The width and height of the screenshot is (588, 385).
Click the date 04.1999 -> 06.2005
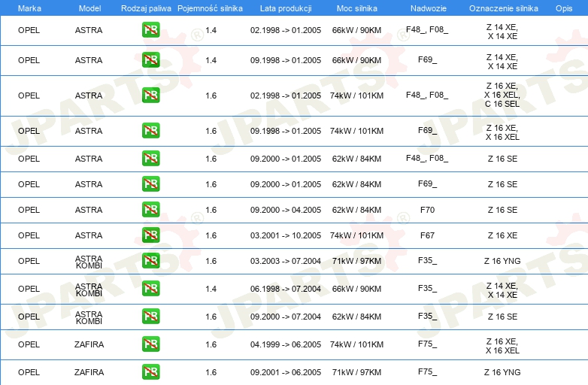tap(286, 344)
